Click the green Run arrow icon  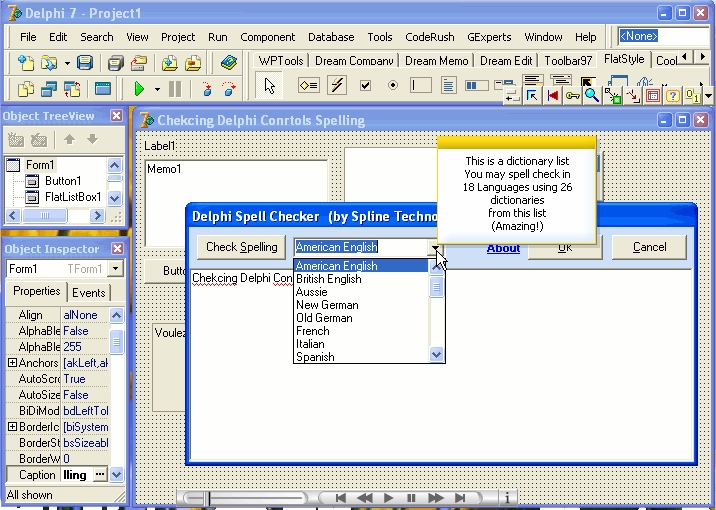[x=140, y=89]
